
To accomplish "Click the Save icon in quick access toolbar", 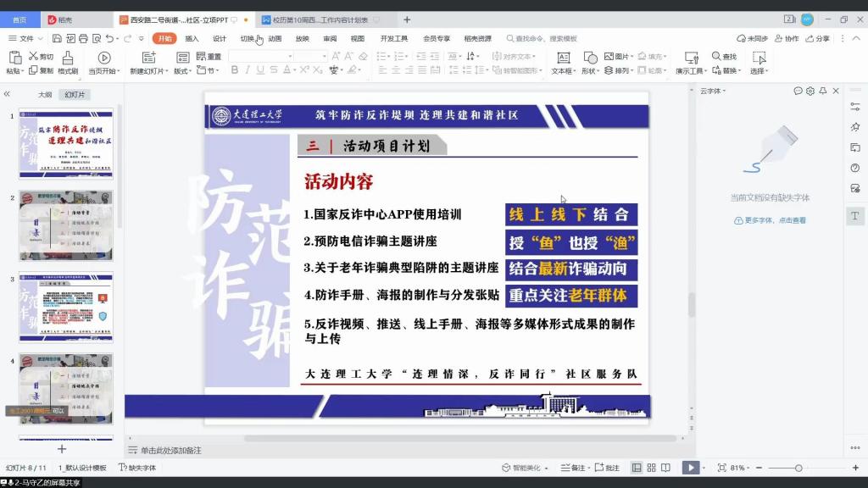I will tap(56, 38).
